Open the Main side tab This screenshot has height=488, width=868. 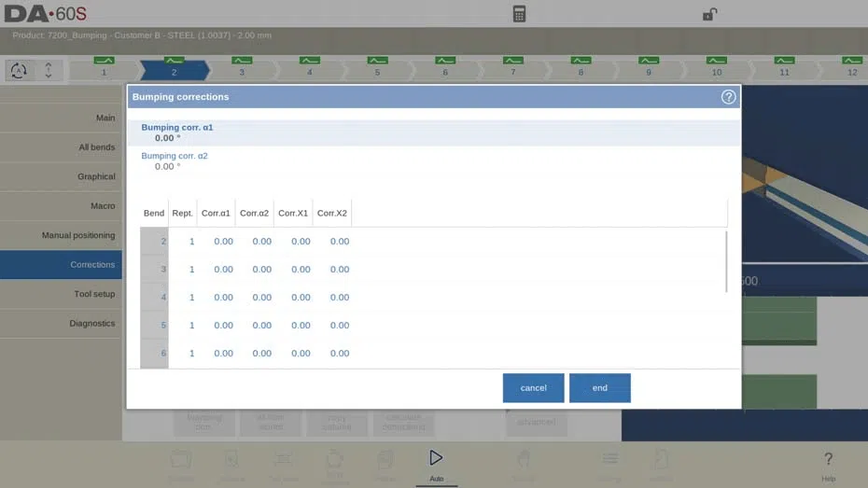61,118
